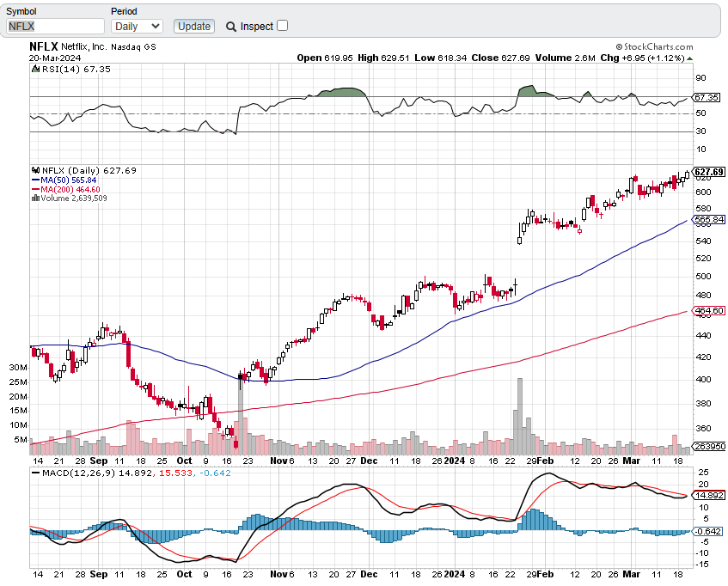Click the NFLX candlestick legend icon
The width and height of the screenshot is (728, 586).
(35, 170)
